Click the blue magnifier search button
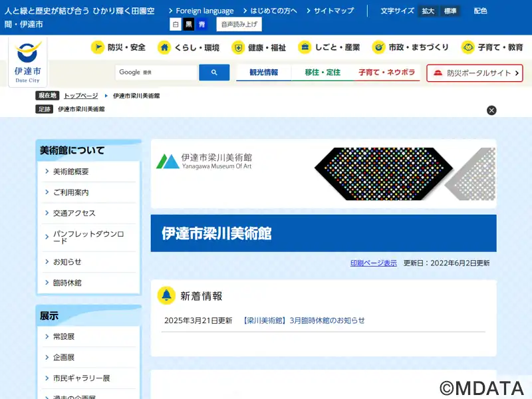This screenshot has width=532, height=399. [x=214, y=72]
